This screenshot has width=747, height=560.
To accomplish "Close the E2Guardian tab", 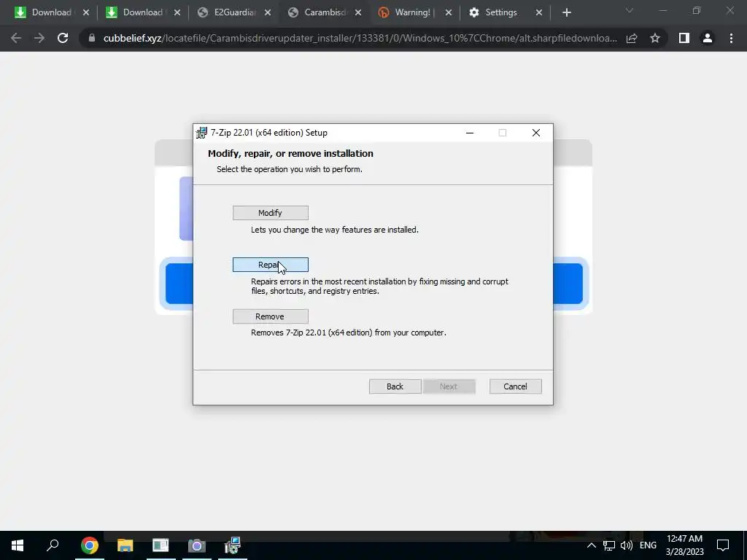I will (x=268, y=13).
